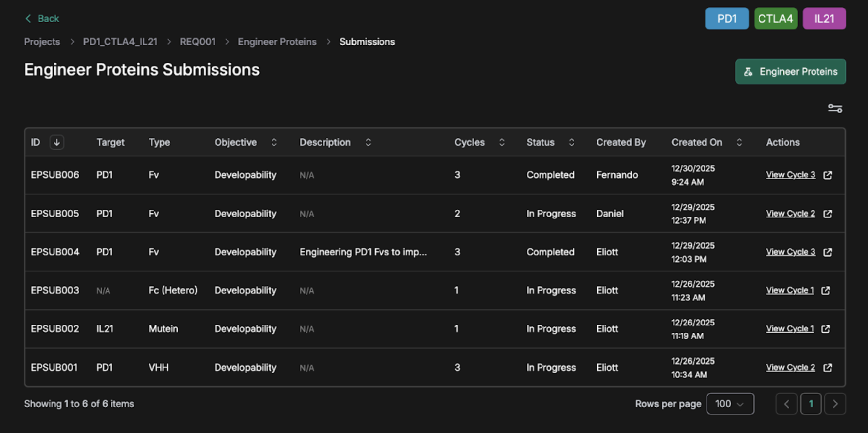The width and height of the screenshot is (868, 433).
Task: Toggle sorting on the Status column
Action: (x=571, y=143)
